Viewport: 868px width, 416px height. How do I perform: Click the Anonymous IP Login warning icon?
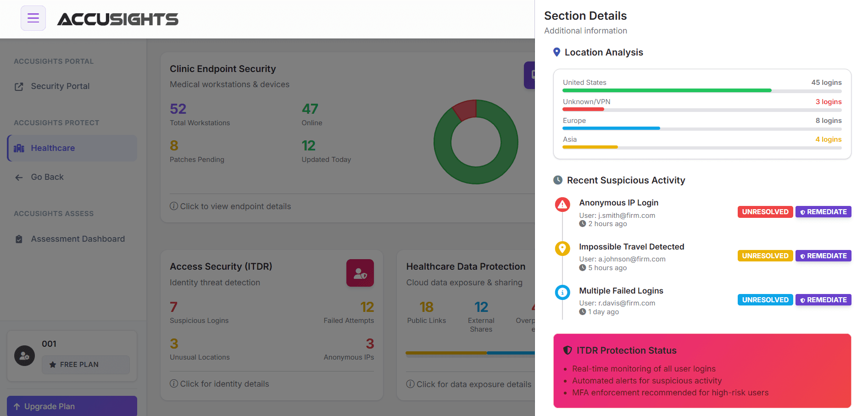[562, 205]
